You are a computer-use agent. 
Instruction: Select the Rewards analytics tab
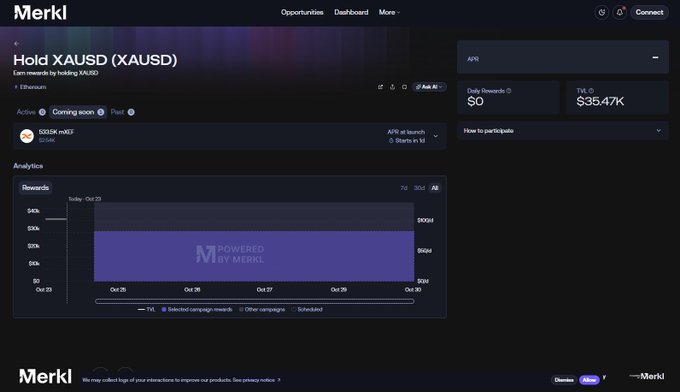36,188
